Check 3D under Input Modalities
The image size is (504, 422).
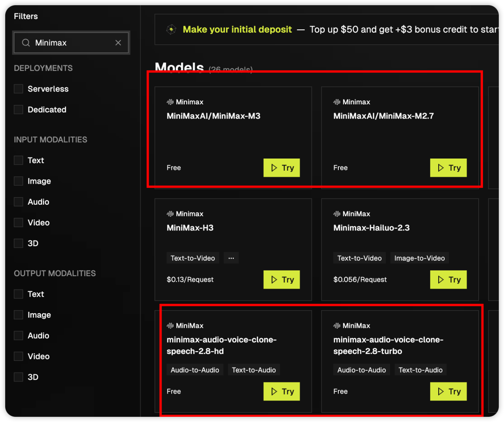(x=18, y=243)
